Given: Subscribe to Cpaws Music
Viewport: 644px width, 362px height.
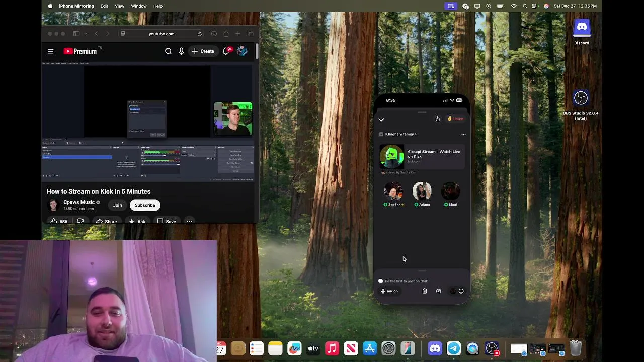Looking at the screenshot, I should (x=145, y=205).
